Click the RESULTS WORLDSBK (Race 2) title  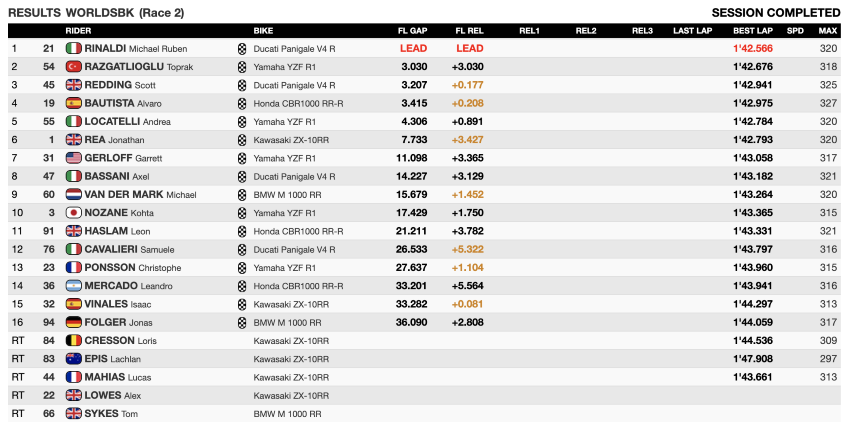click(96, 13)
